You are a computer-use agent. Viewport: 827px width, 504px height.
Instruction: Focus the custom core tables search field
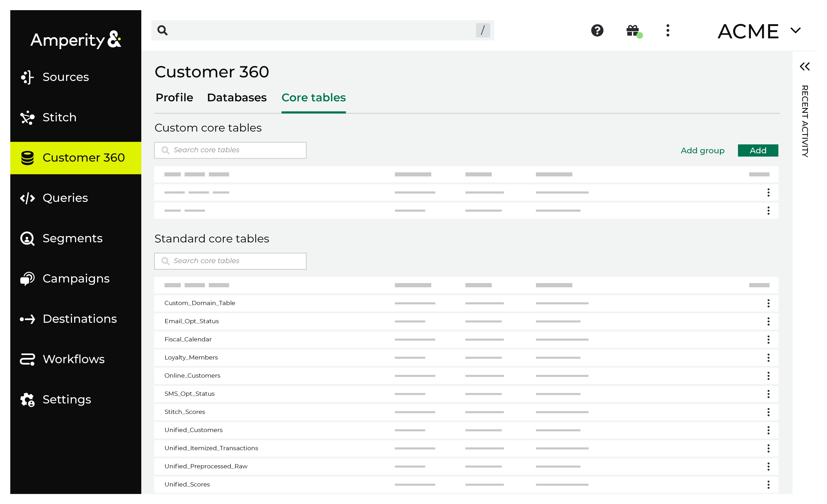click(x=230, y=150)
